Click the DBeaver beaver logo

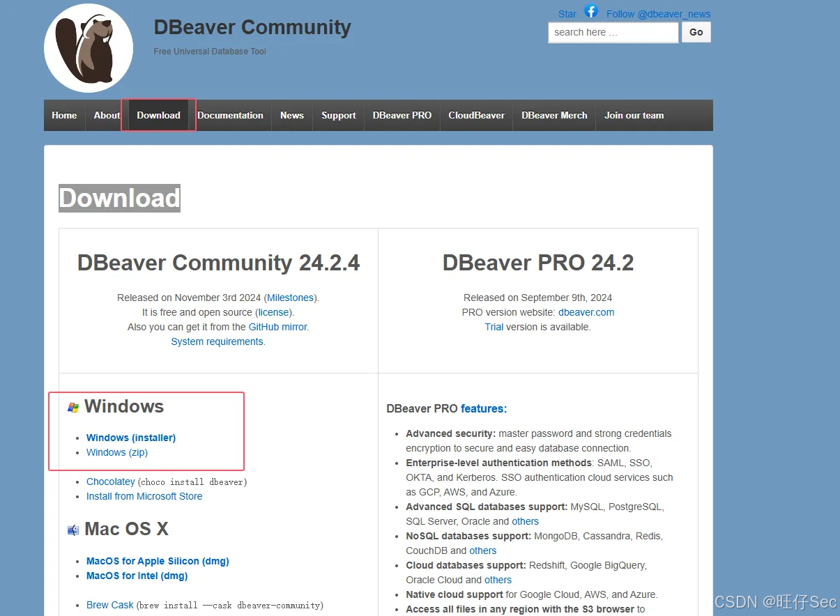click(x=89, y=48)
